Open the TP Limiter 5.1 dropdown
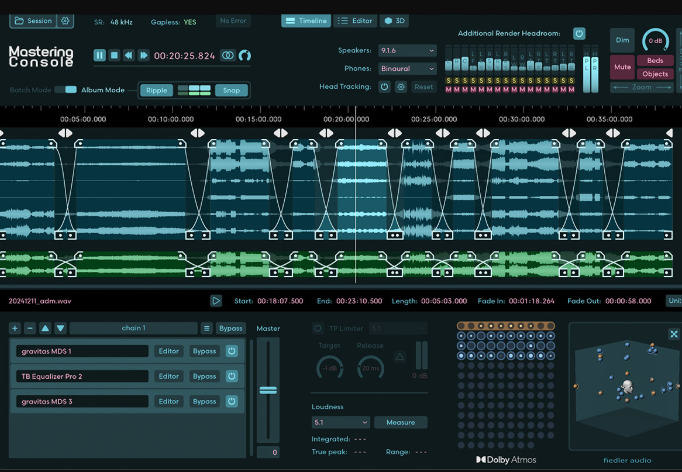682x472 pixels. (x=398, y=328)
